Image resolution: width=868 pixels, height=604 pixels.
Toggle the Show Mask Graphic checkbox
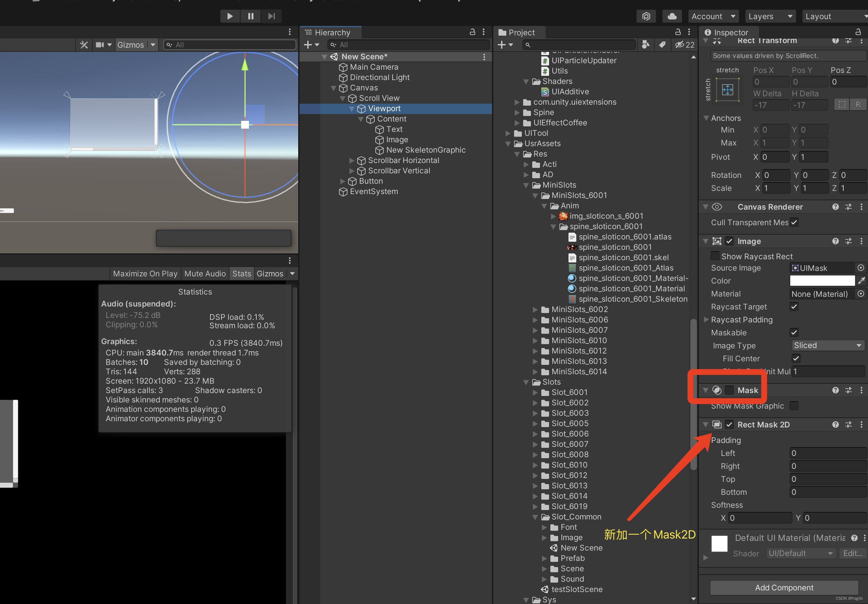point(794,406)
